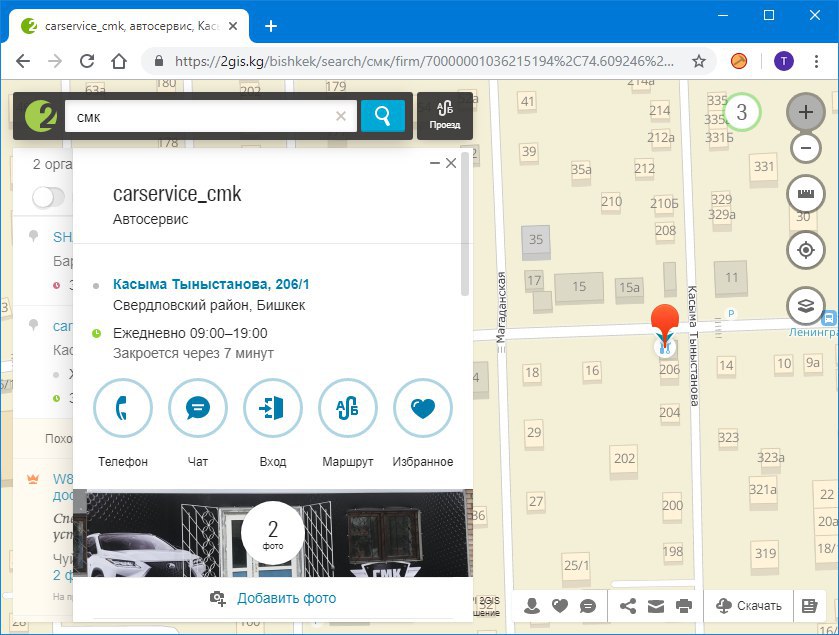Add firm to Избранное
The image size is (839, 635).
pyautogui.click(x=423, y=408)
